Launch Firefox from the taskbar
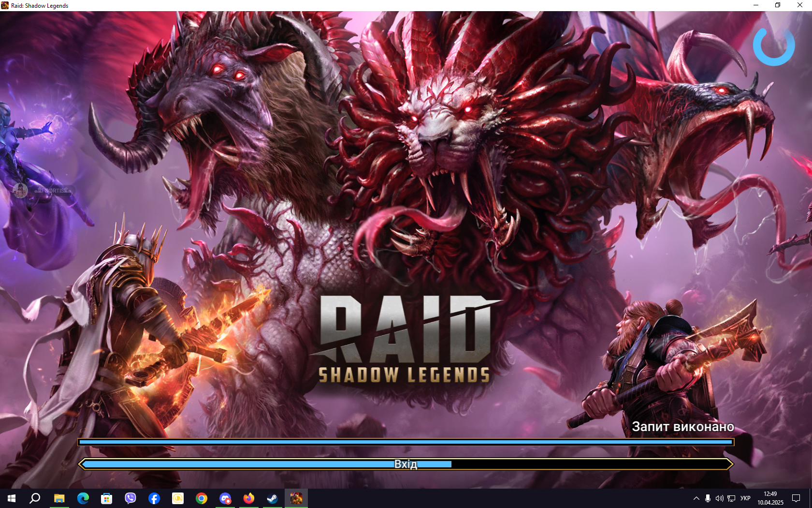 [x=248, y=498]
